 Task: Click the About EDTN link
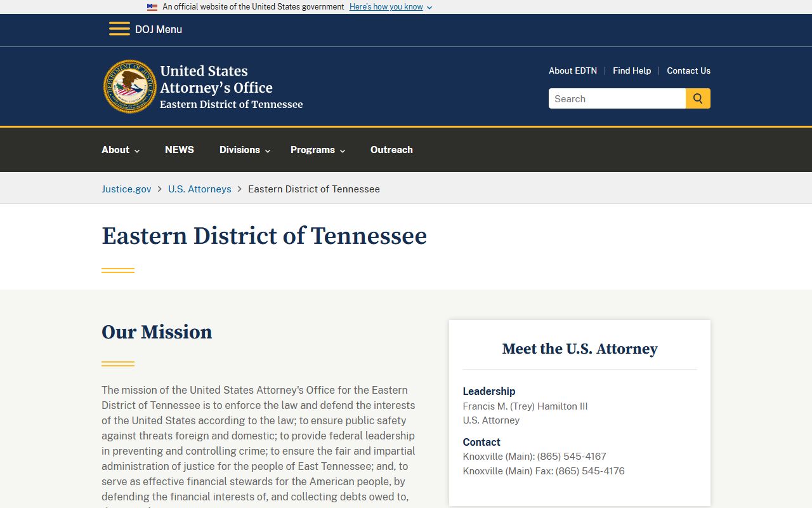pos(573,70)
